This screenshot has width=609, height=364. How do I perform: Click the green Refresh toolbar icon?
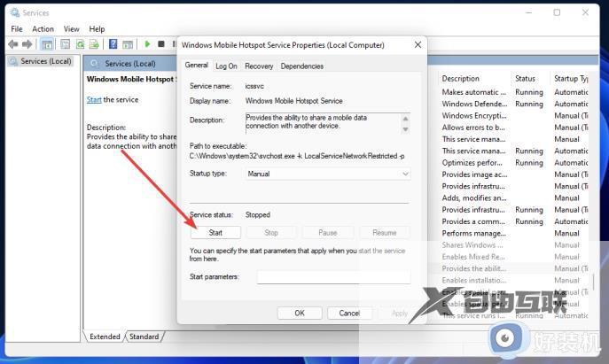click(80, 44)
